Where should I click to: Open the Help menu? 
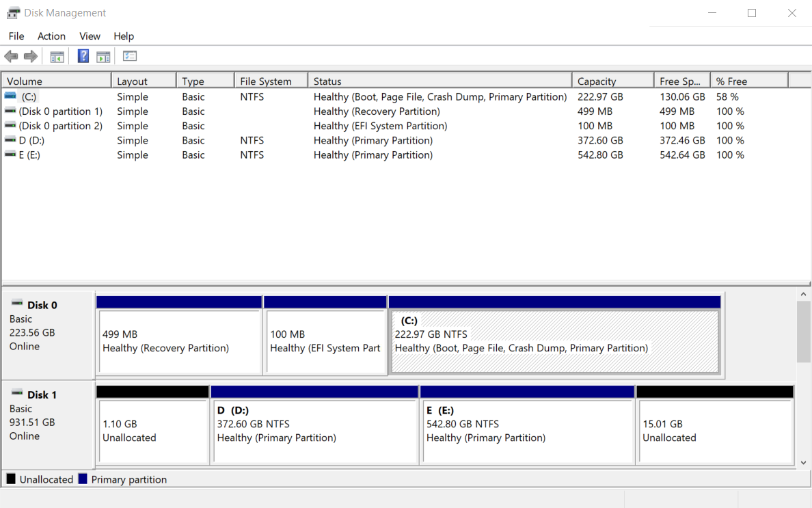pyautogui.click(x=124, y=36)
